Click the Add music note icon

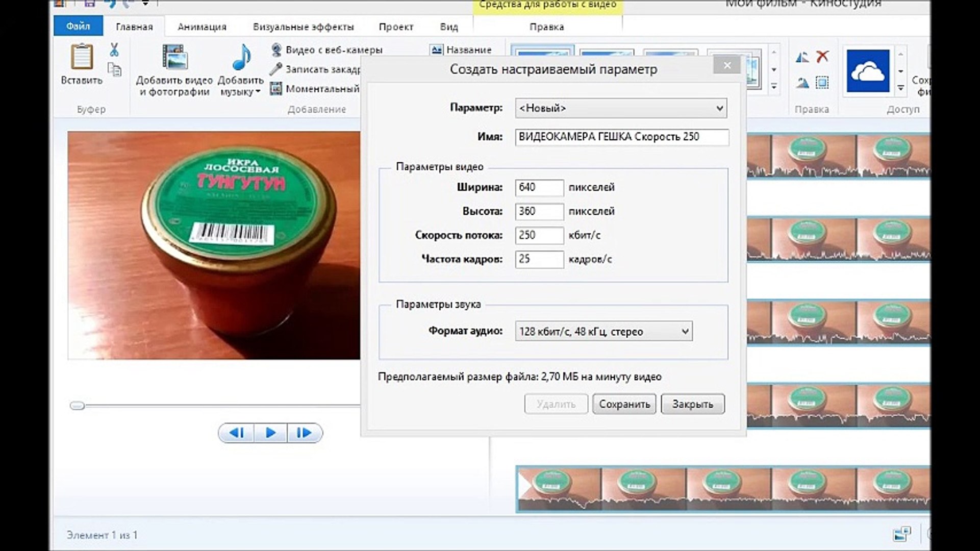(x=241, y=57)
